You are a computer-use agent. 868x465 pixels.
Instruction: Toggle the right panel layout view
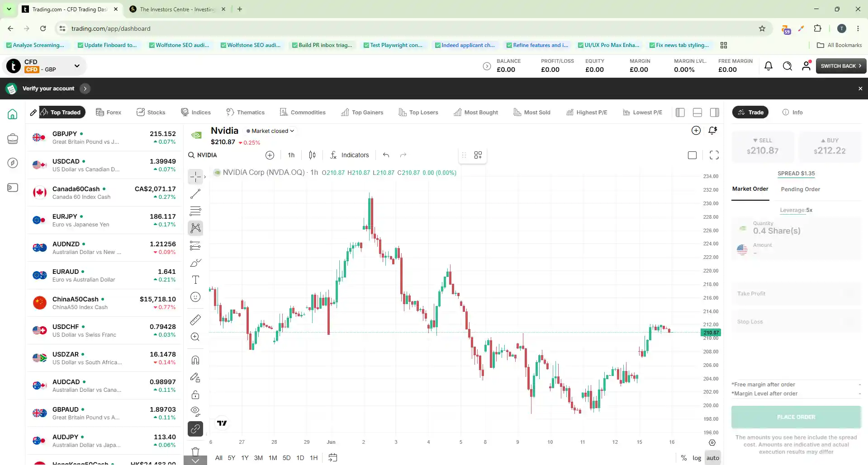(715, 113)
